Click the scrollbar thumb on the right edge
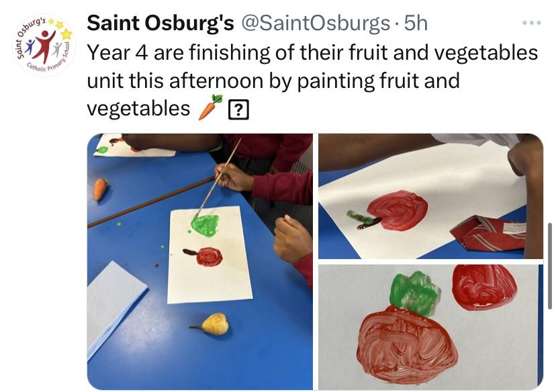 [x=550, y=266]
